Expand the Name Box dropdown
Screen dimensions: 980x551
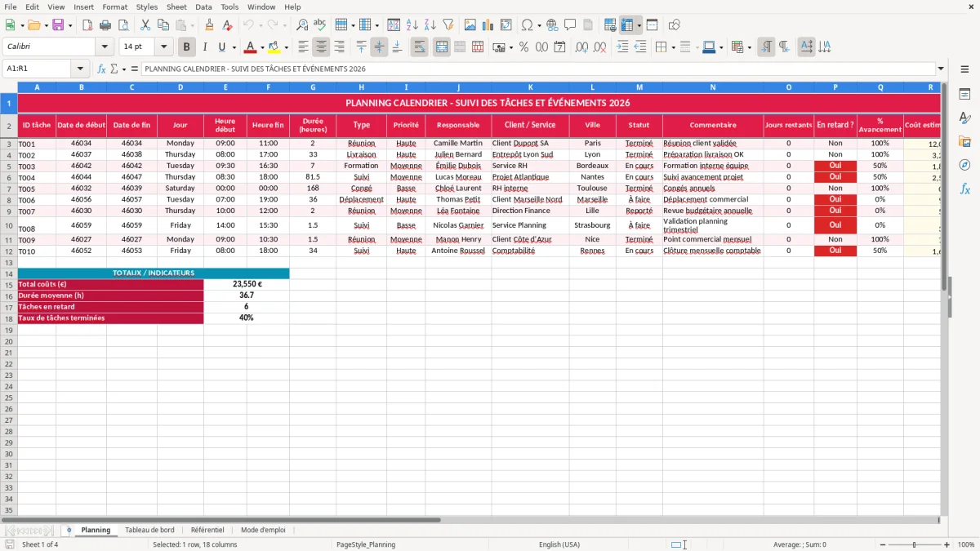pyautogui.click(x=80, y=69)
